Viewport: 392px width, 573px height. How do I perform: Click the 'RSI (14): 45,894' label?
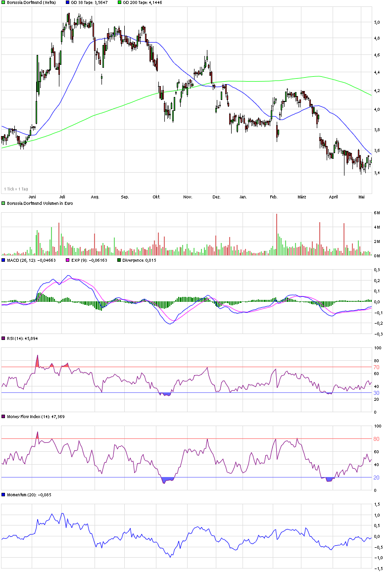coord(22,338)
